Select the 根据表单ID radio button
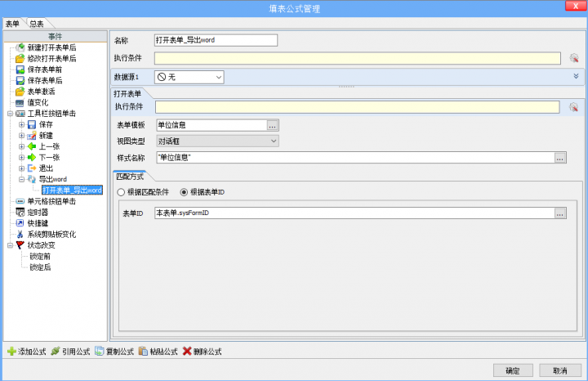Viewport: 588px width, 381px height. point(184,192)
